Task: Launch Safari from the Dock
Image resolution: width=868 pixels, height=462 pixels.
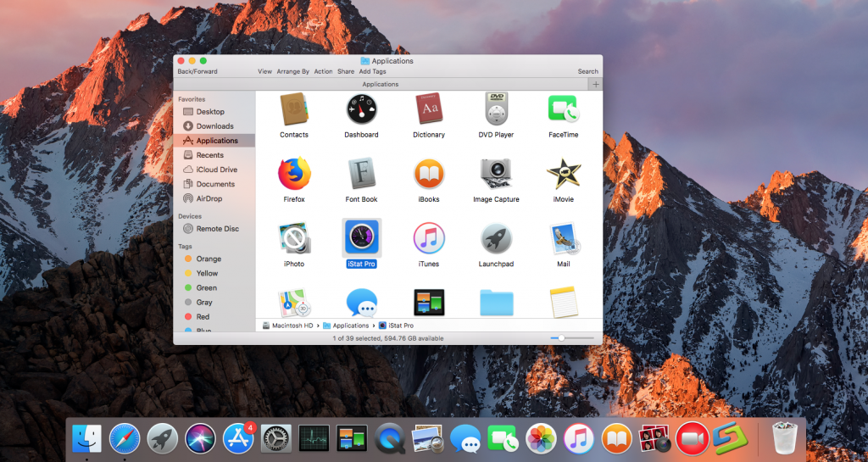Action: pos(125,439)
